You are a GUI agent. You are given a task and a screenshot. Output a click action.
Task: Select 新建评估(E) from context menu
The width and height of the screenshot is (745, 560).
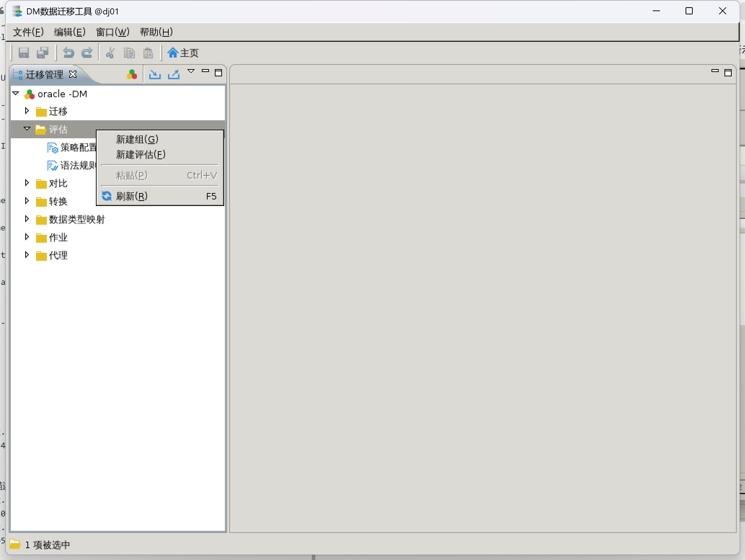[141, 155]
